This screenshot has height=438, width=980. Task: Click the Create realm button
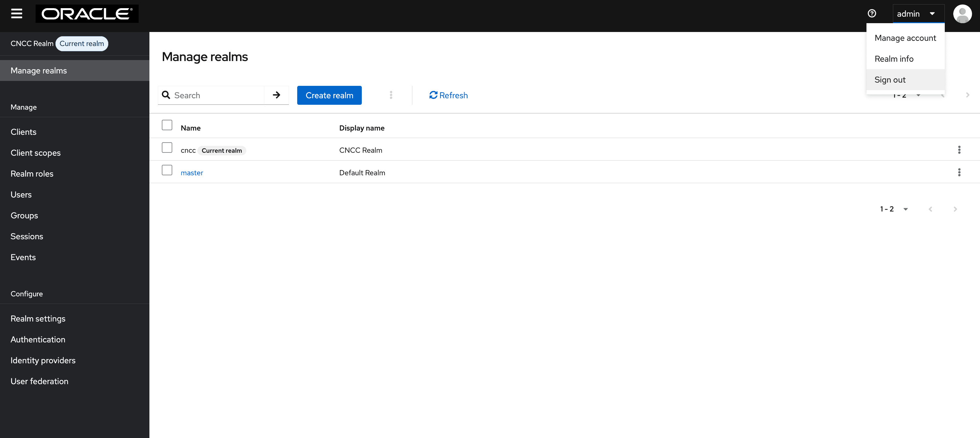click(329, 95)
